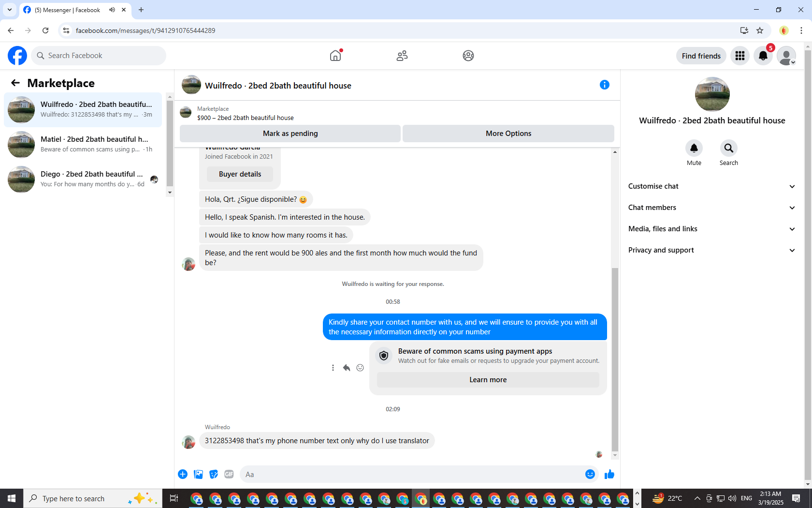Click Wuilfredo's avatar beside phone number message
This screenshot has width=812, height=508.
[x=188, y=442]
